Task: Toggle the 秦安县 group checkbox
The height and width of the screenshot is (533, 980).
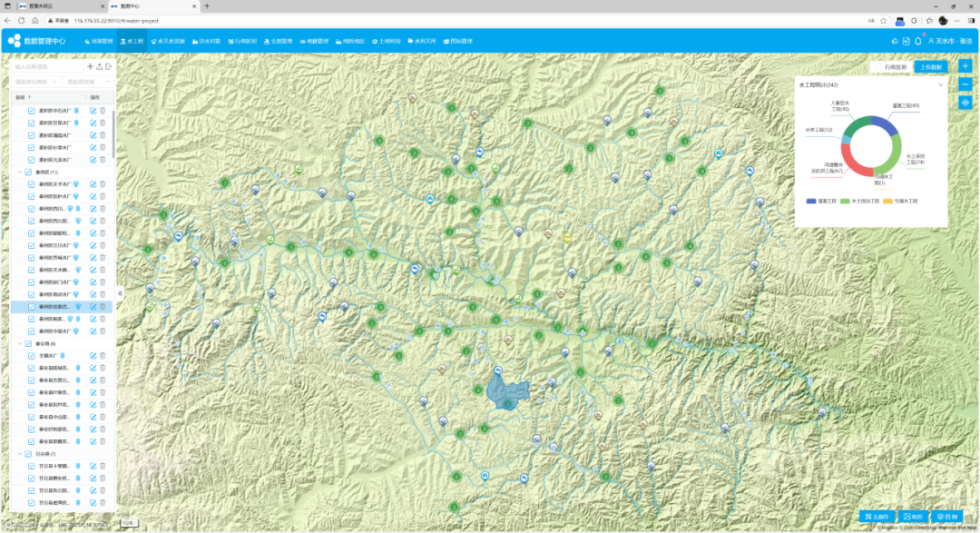Action: pyautogui.click(x=28, y=344)
